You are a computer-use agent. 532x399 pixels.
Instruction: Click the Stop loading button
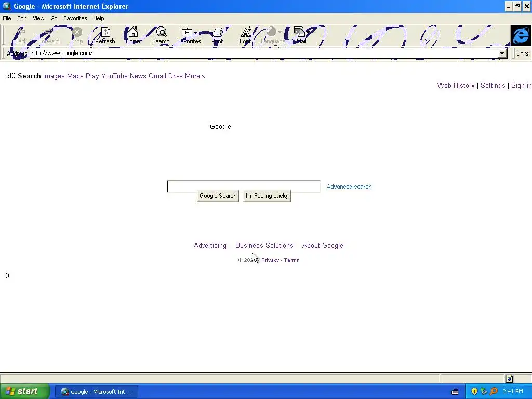click(x=77, y=36)
